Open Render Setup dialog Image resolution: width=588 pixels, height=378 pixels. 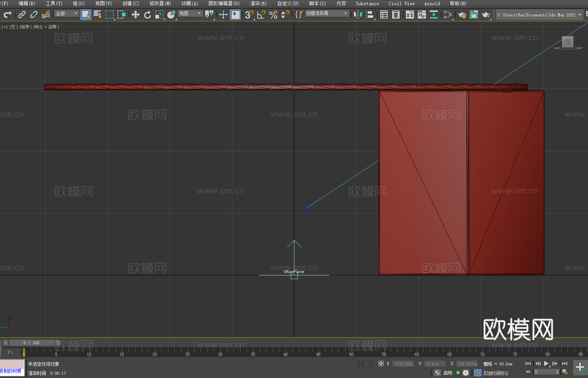click(x=462, y=14)
